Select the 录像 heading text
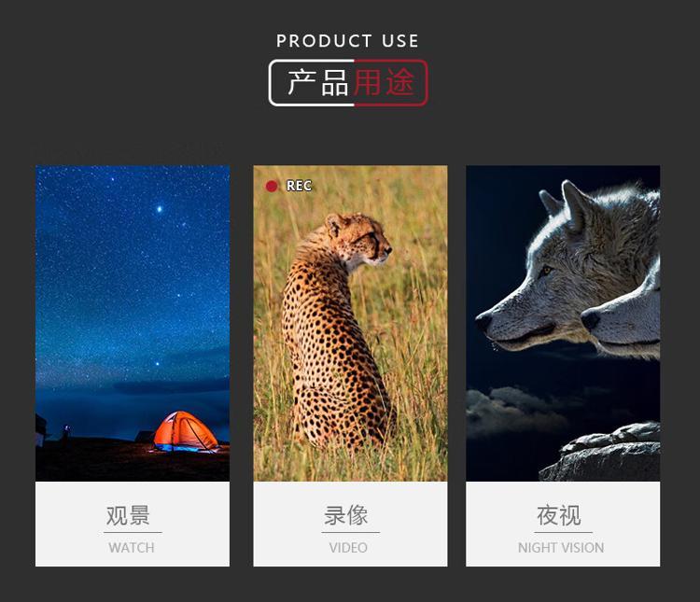 point(346,515)
